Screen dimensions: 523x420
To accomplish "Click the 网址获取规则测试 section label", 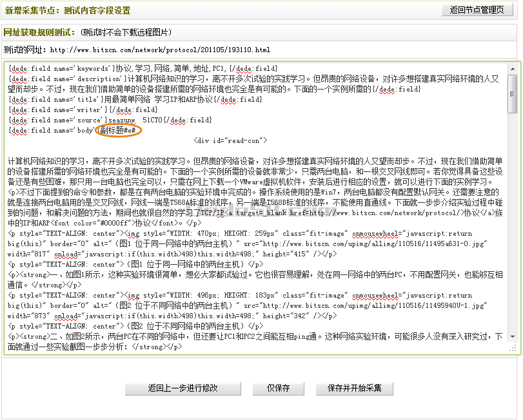I will 40,32.
